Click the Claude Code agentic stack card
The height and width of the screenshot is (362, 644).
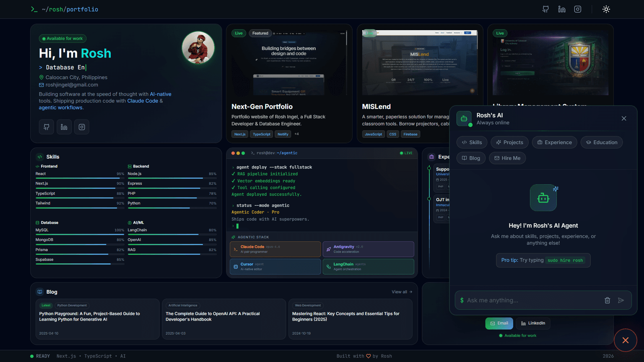[x=275, y=249]
